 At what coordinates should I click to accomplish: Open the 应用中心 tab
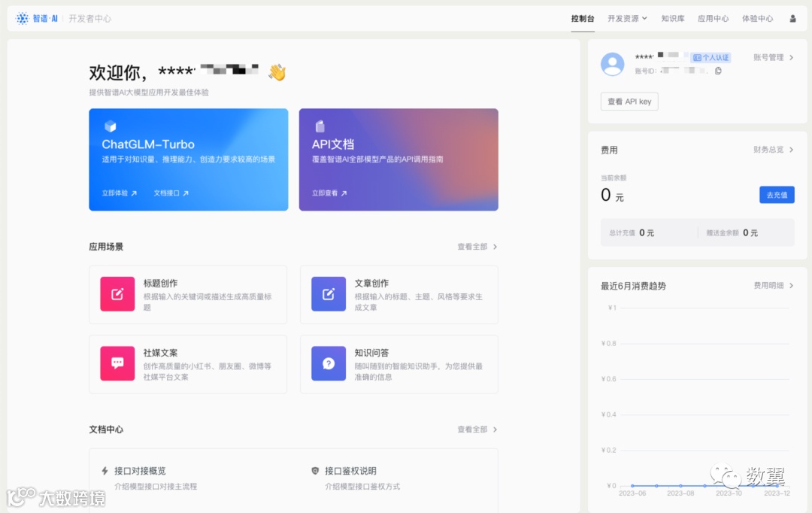pyautogui.click(x=713, y=19)
